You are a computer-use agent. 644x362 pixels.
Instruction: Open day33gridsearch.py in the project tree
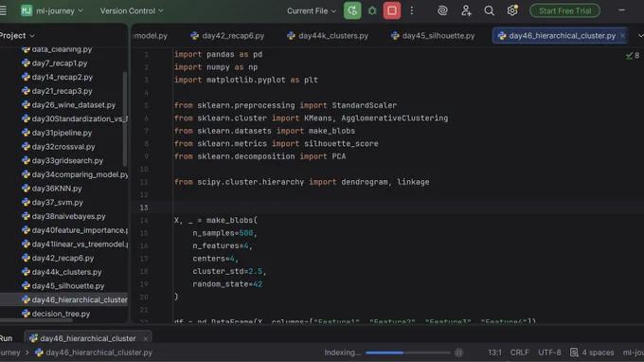(67, 161)
